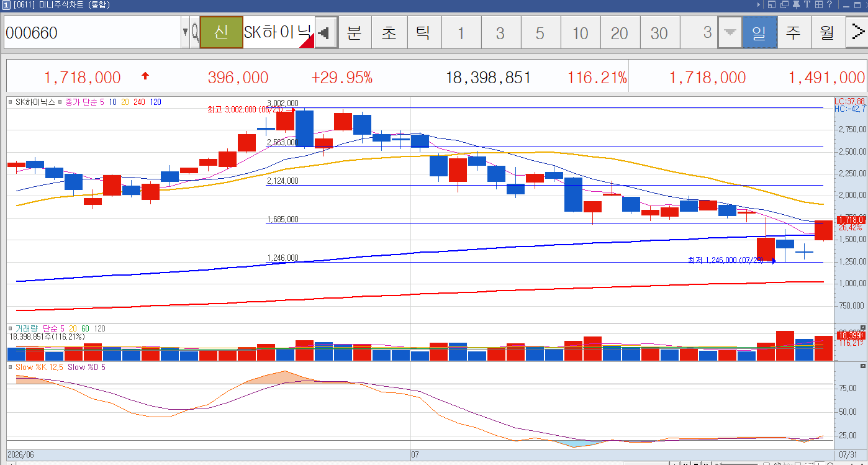Switch chart to weekly 주 period

click(793, 32)
